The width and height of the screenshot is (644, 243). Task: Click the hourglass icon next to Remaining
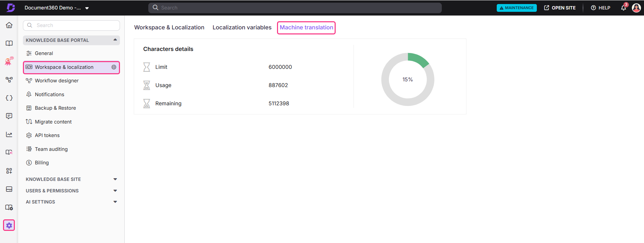[147, 104]
